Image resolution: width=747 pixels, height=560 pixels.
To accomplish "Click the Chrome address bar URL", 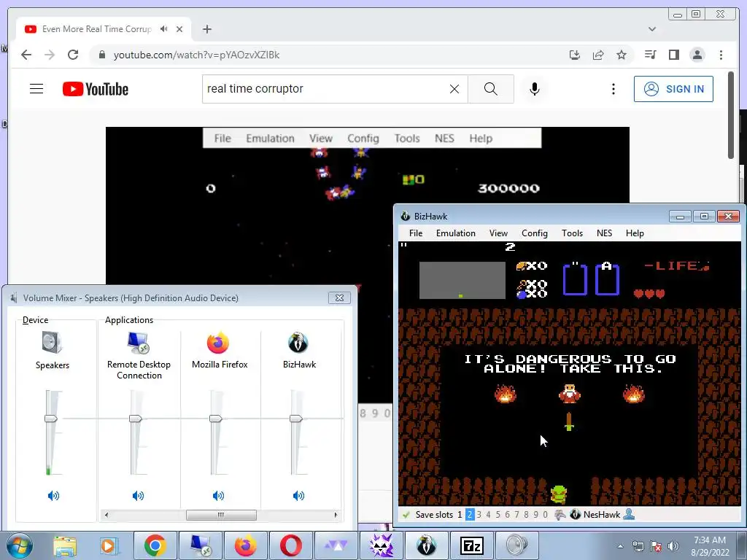I will pyautogui.click(x=196, y=55).
